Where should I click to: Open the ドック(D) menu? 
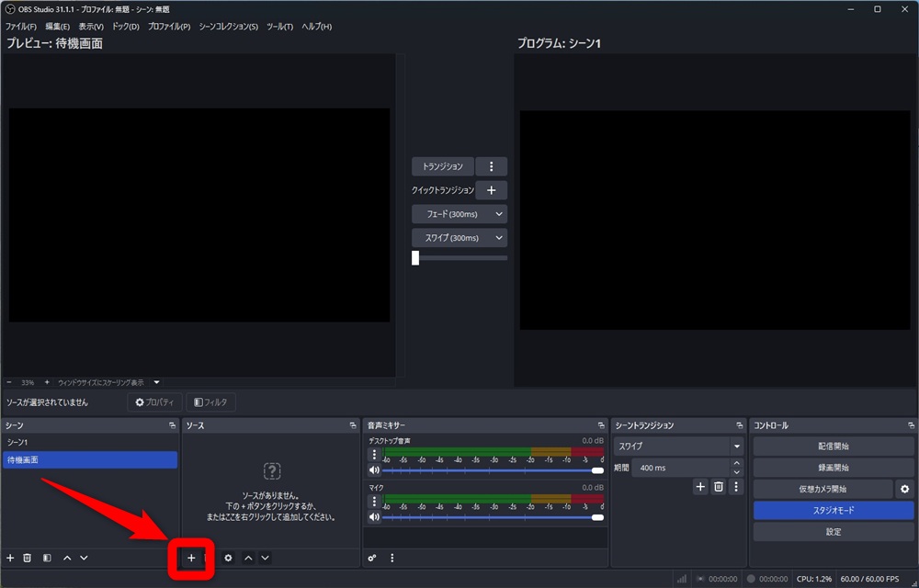(125, 27)
